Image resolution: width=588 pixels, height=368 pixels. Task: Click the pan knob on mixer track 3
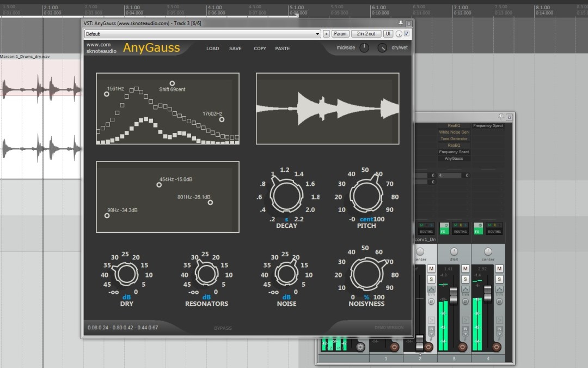point(454,251)
